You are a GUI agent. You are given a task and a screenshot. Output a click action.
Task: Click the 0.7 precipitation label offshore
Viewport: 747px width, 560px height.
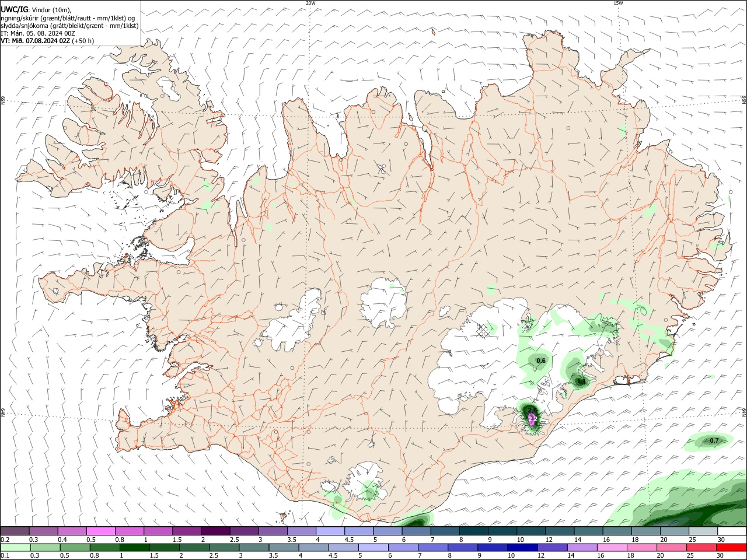coord(714,440)
